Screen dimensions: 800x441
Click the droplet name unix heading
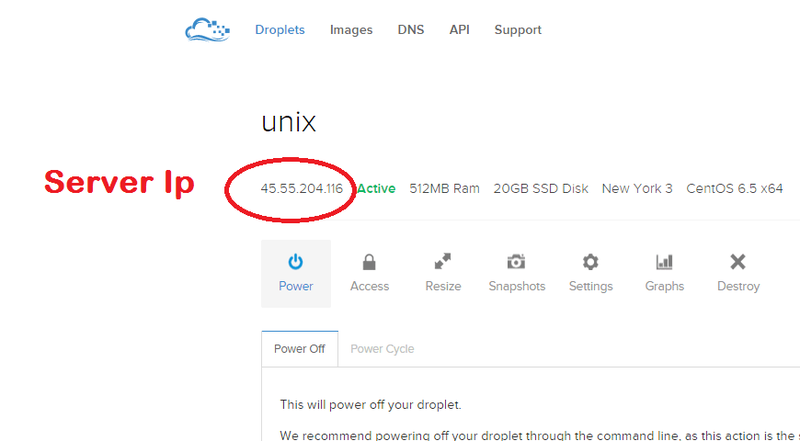click(289, 122)
